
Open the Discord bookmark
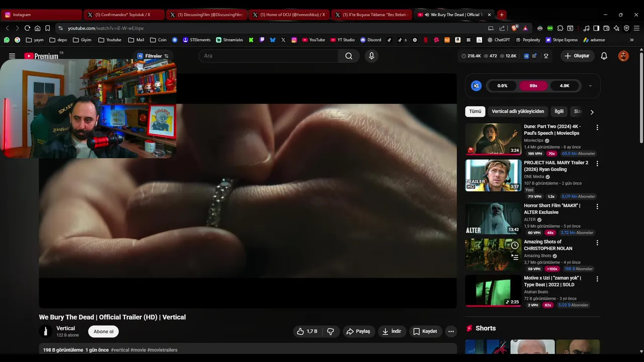370,40
